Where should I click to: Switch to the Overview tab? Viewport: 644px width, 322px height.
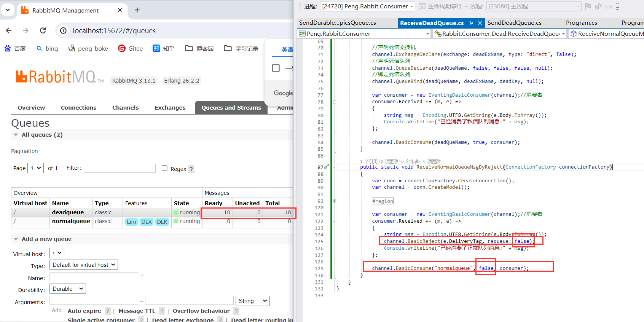pyautogui.click(x=31, y=108)
